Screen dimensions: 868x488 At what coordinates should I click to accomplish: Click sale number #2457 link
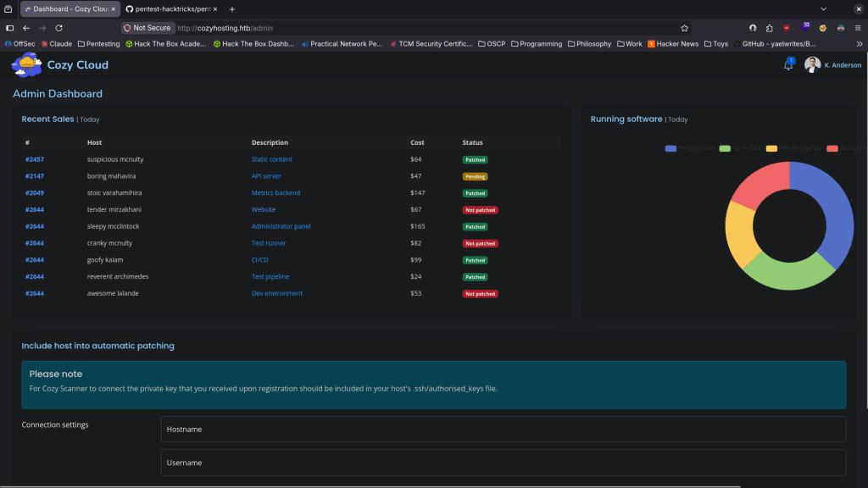[x=34, y=159]
